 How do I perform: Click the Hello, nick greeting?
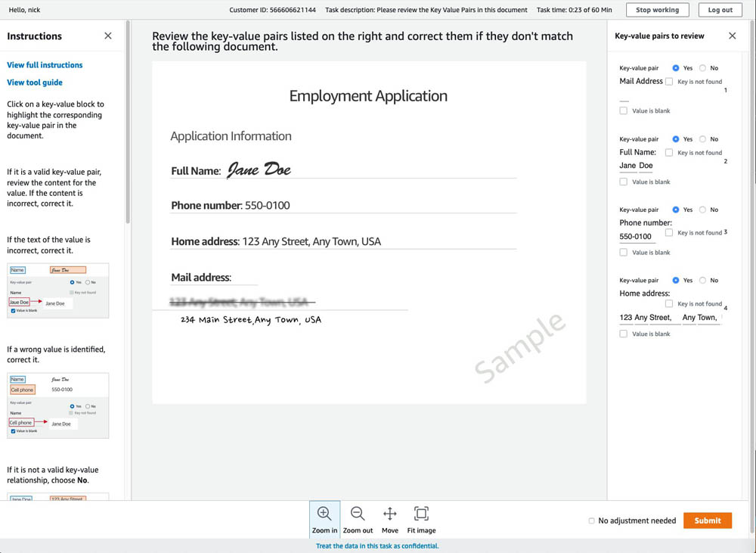coord(25,10)
